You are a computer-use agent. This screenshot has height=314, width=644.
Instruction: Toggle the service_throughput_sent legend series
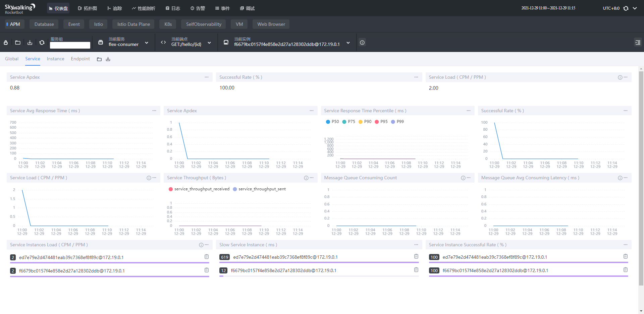coord(259,189)
